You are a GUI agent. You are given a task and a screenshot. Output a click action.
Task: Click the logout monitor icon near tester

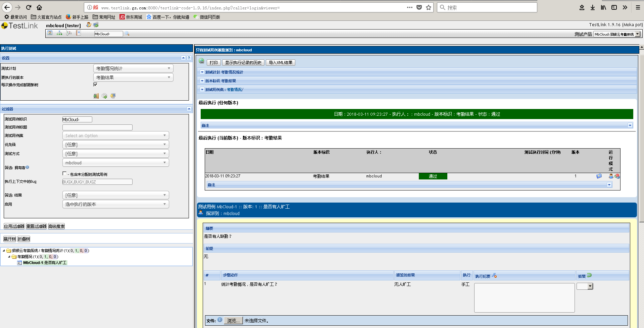coord(96,25)
